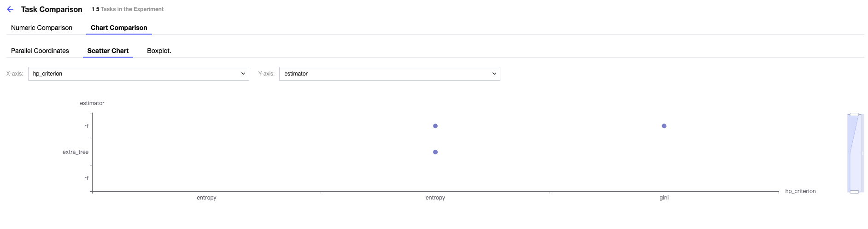Click the rf data point at entropy
868x229 pixels.
(x=435, y=126)
